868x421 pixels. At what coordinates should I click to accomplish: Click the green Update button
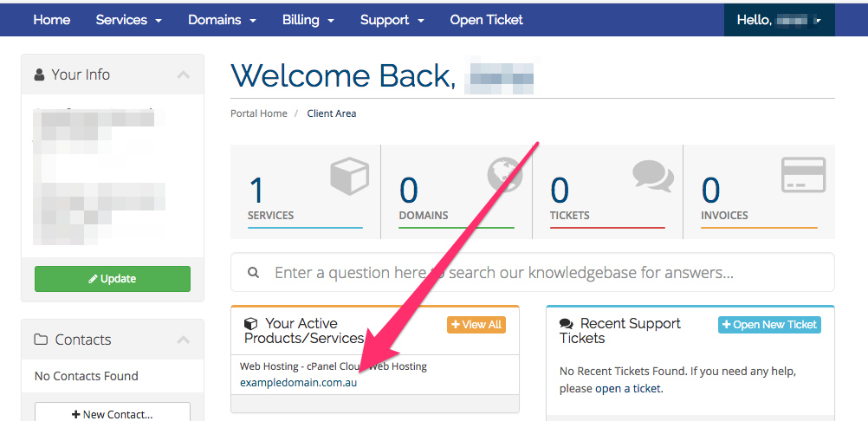[x=113, y=279]
